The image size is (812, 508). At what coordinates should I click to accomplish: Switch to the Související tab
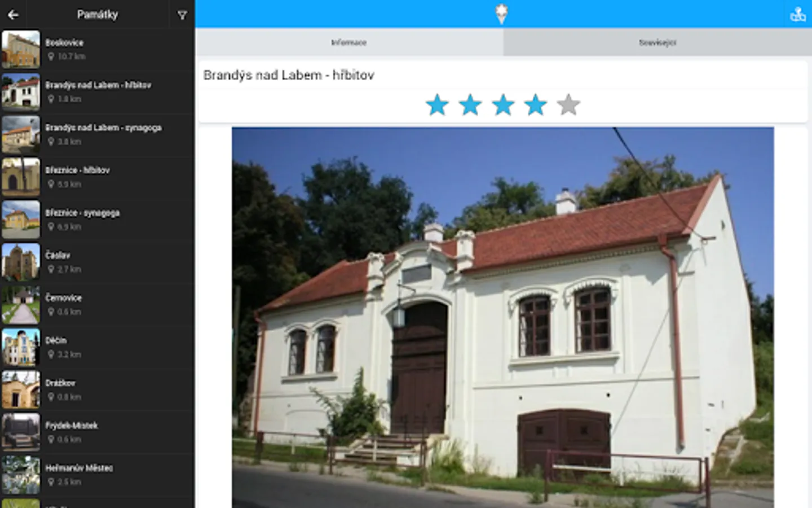[x=657, y=42]
